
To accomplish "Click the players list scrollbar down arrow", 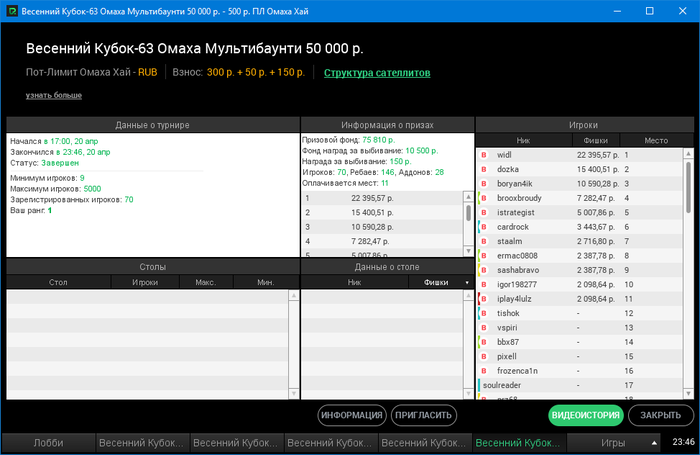I will coord(688,393).
